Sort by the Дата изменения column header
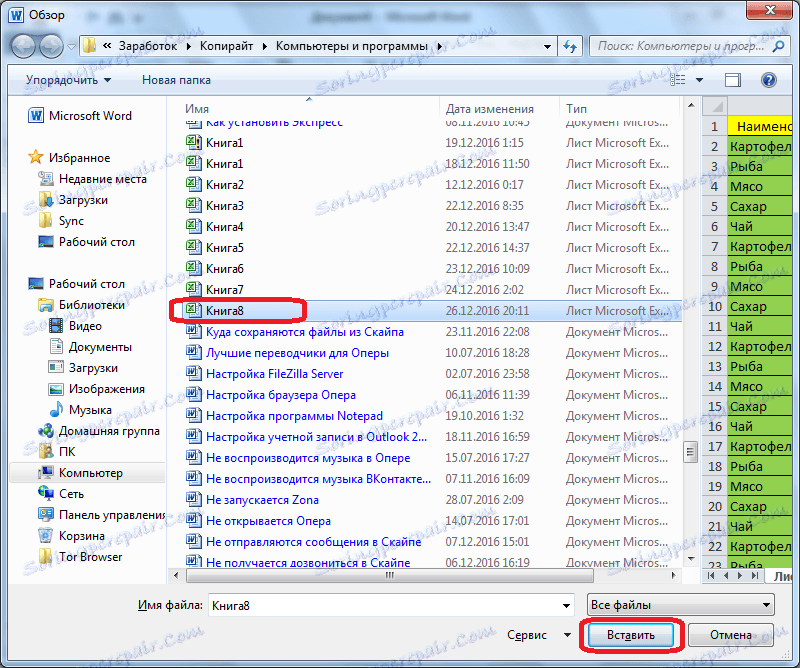 (490, 109)
